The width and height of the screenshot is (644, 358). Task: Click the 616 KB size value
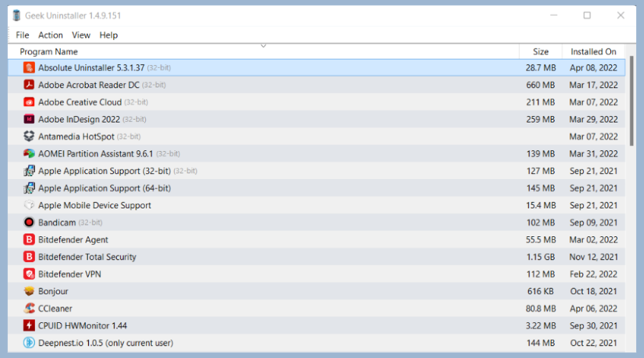click(x=540, y=291)
